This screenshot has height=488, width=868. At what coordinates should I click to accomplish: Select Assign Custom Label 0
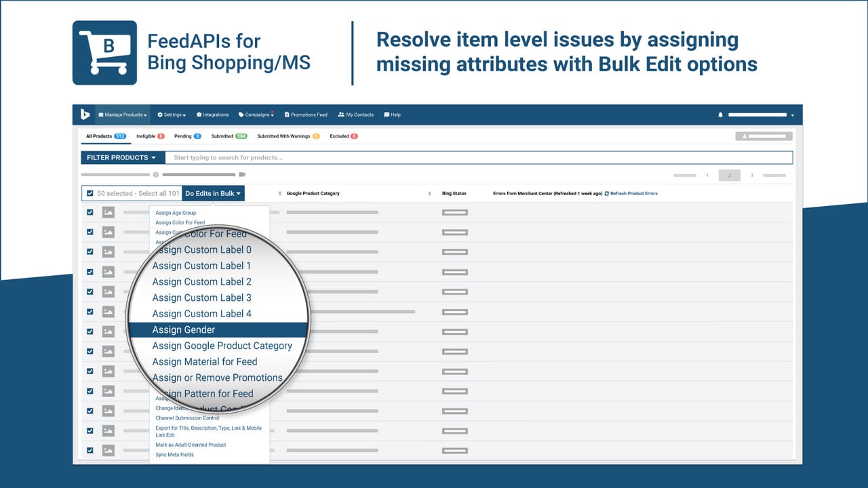point(202,249)
